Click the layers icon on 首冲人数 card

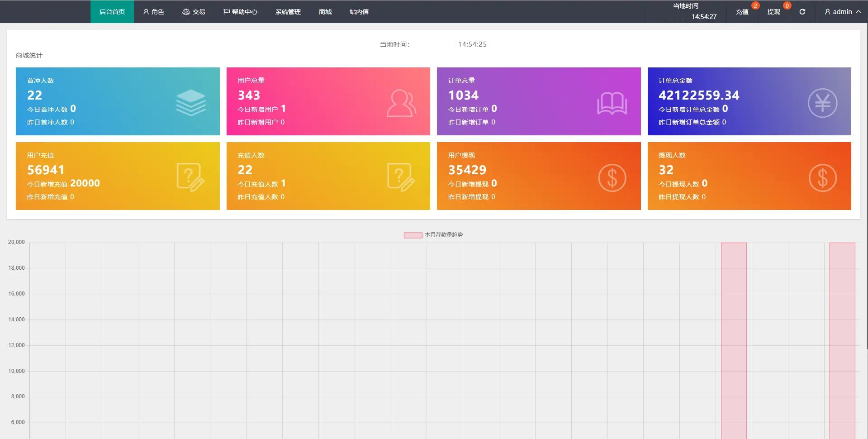coord(190,102)
